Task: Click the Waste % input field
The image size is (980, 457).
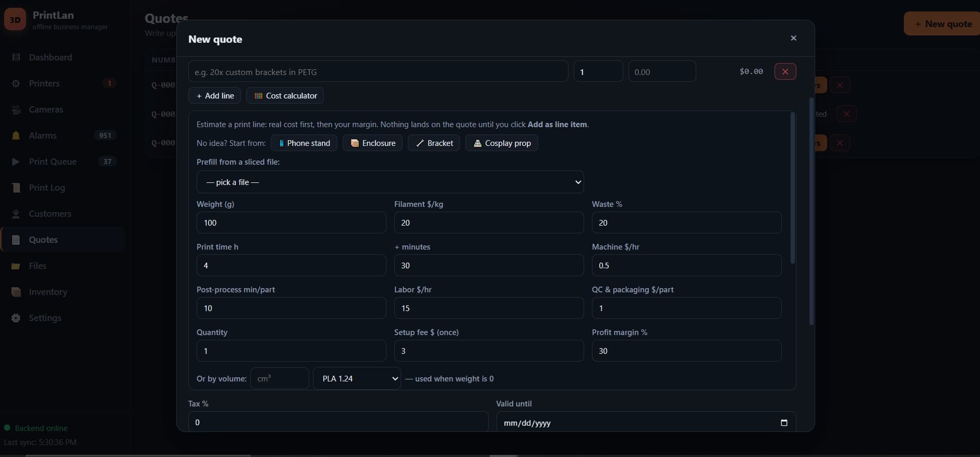Action: click(x=686, y=223)
